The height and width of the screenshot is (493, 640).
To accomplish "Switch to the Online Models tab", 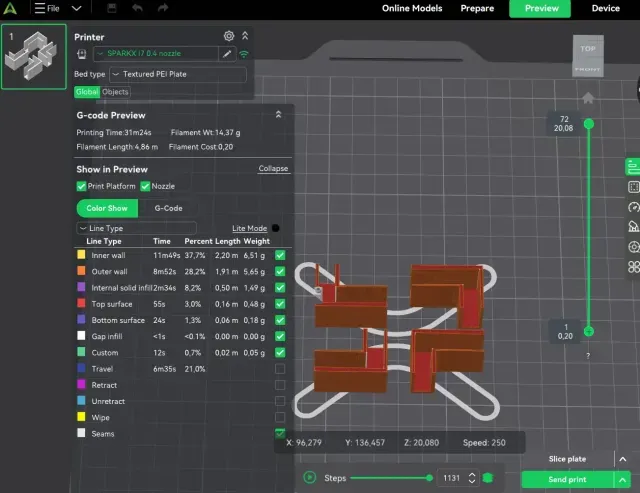I will pyautogui.click(x=412, y=8).
